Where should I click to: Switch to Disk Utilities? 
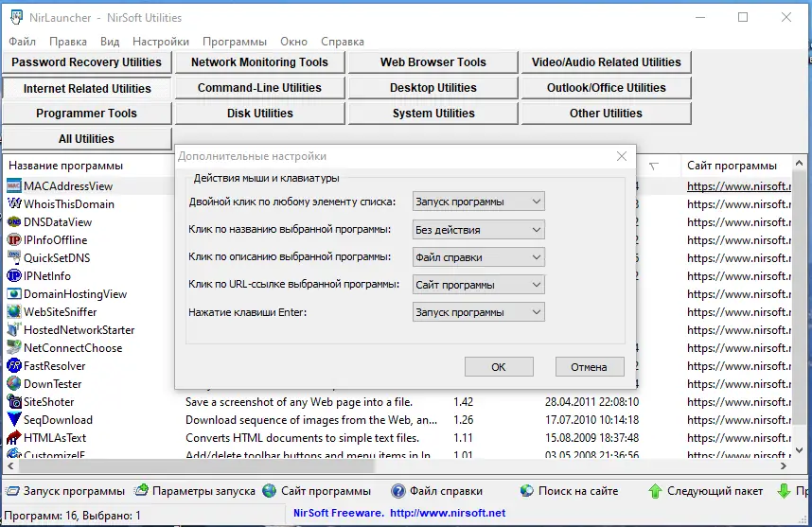click(x=259, y=114)
